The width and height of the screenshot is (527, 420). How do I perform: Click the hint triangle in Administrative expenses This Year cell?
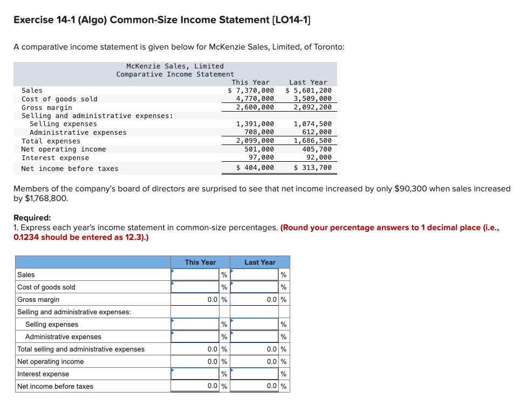click(x=174, y=334)
